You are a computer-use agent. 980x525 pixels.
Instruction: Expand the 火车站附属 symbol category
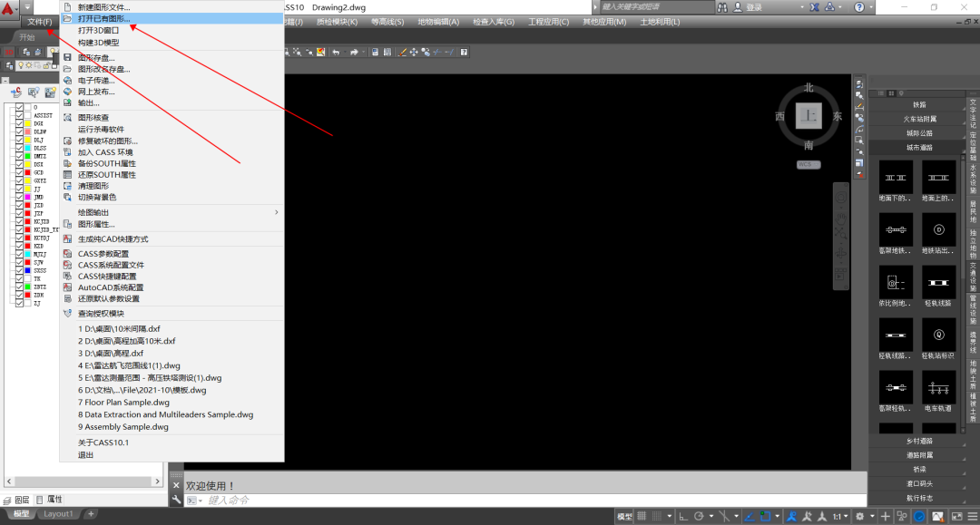(x=918, y=119)
